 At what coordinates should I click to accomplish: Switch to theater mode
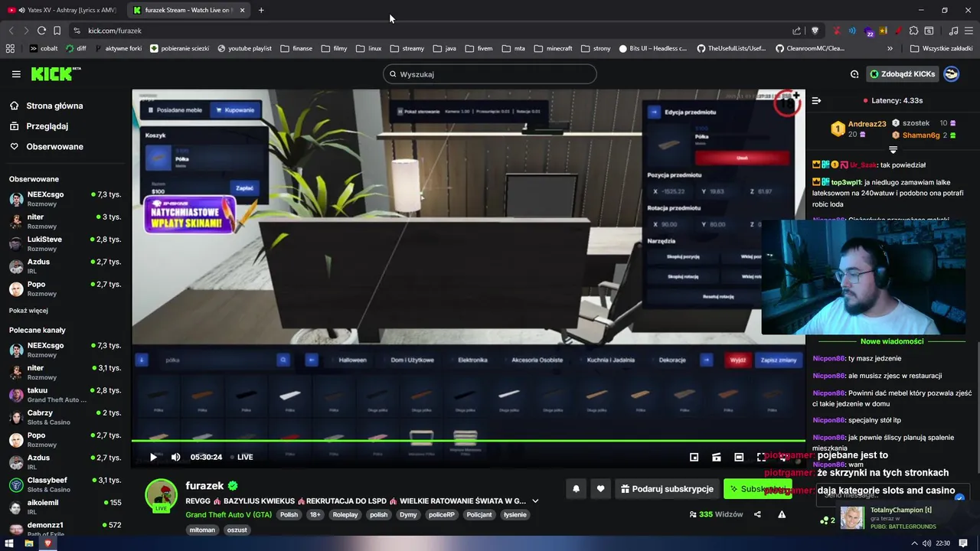click(x=739, y=457)
